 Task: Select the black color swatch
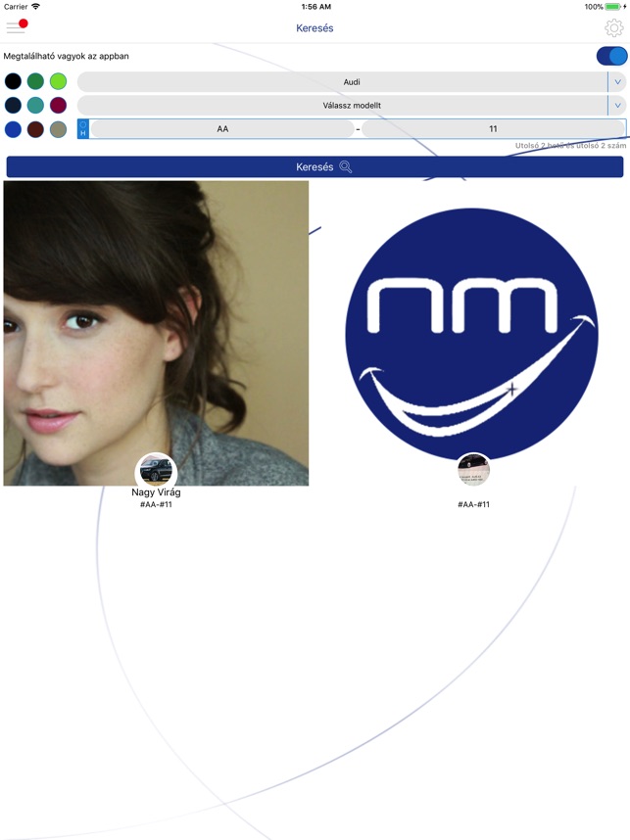coord(13,81)
